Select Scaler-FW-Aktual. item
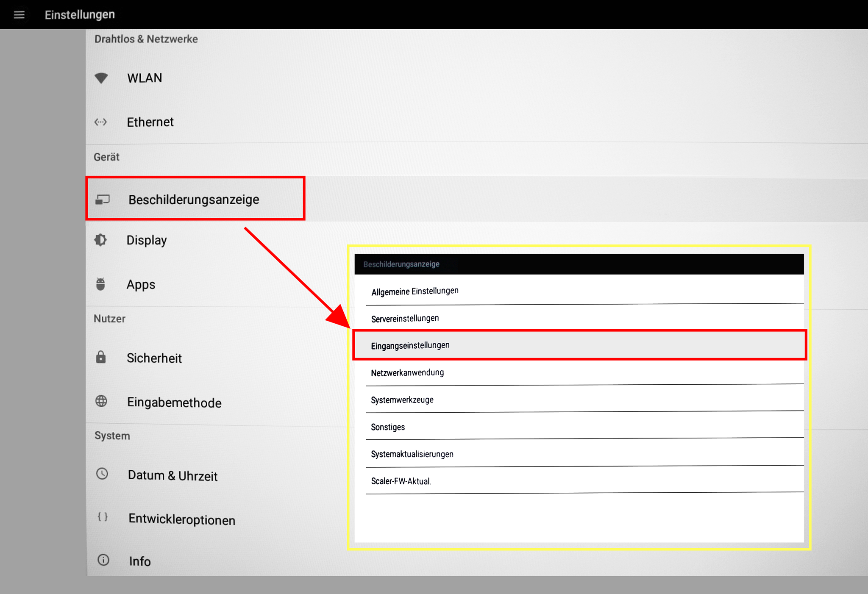 pos(401,481)
